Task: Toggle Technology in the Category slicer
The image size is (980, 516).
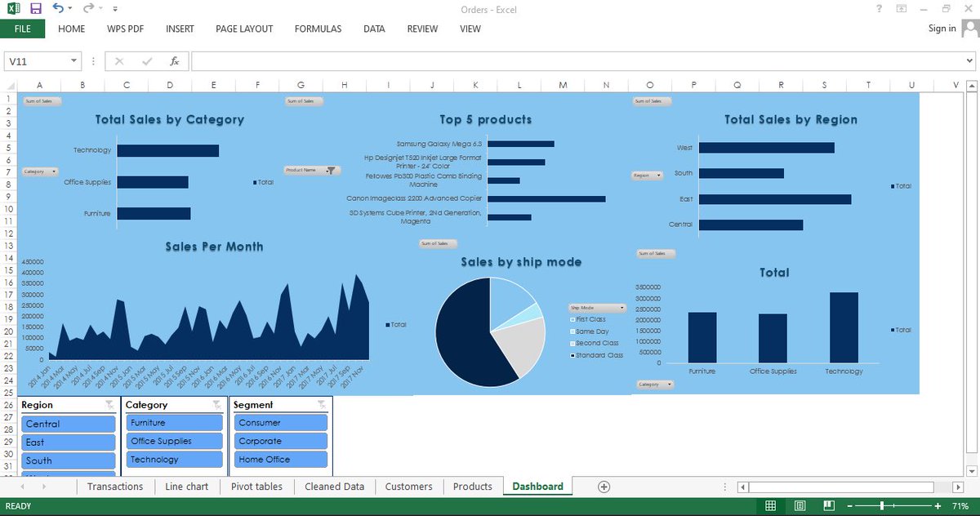Action: click(x=174, y=459)
